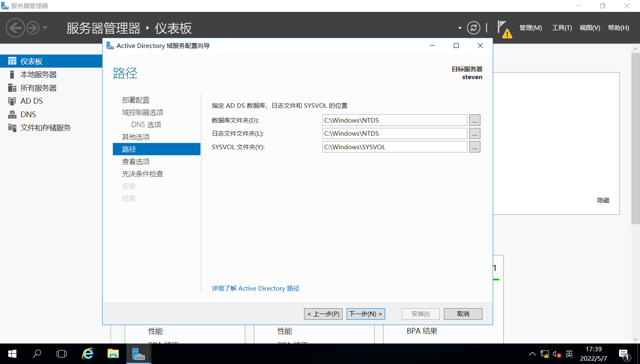
Task: Select the highlighted 路径 wizard step
Action: [x=156, y=149]
